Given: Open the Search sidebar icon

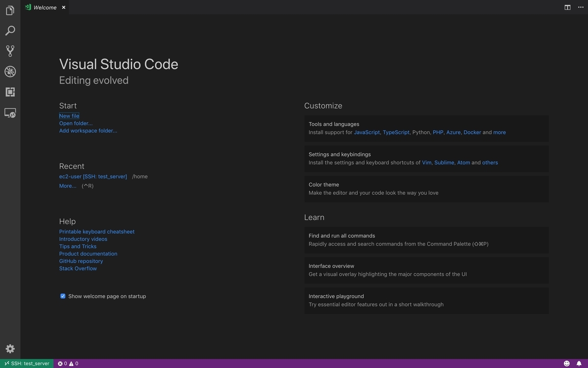Looking at the screenshot, I should click(10, 30).
